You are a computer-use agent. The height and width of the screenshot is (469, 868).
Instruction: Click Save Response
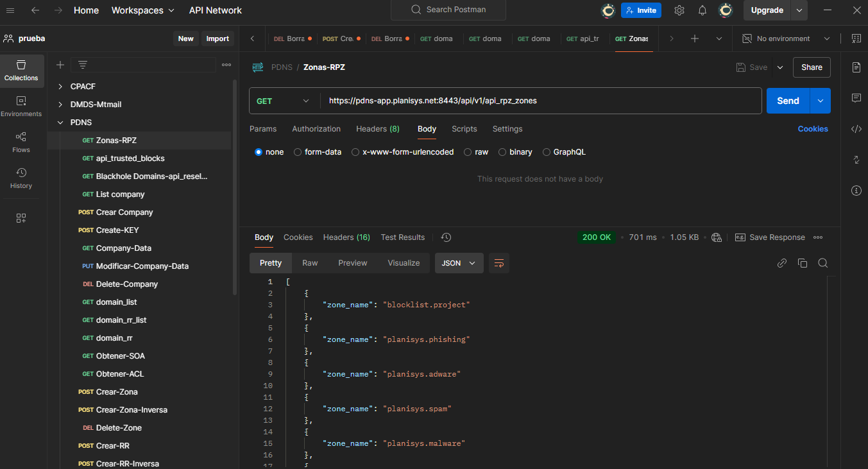770,237
